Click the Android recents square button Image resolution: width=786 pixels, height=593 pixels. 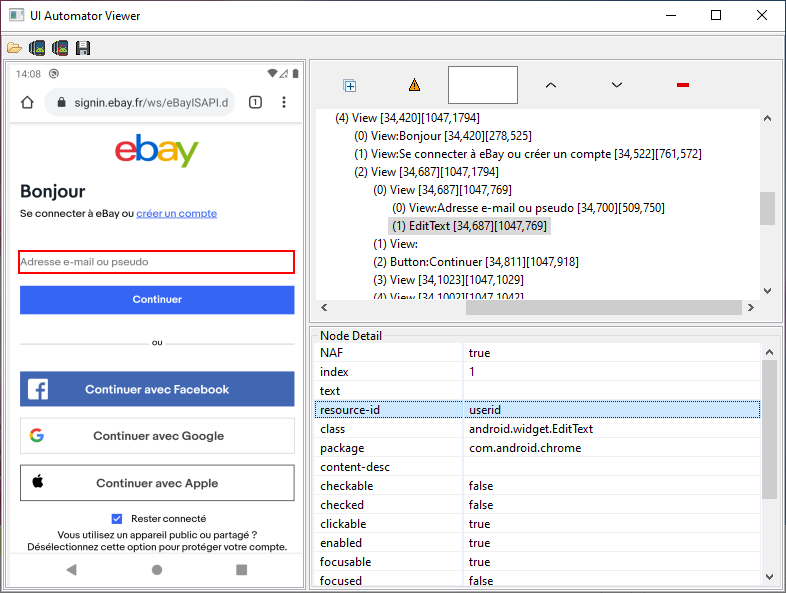pyautogui.click(x=242, y=569)
